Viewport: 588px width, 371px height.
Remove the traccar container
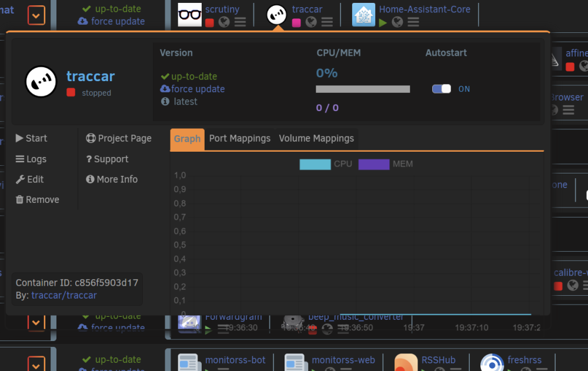[38, 199]
